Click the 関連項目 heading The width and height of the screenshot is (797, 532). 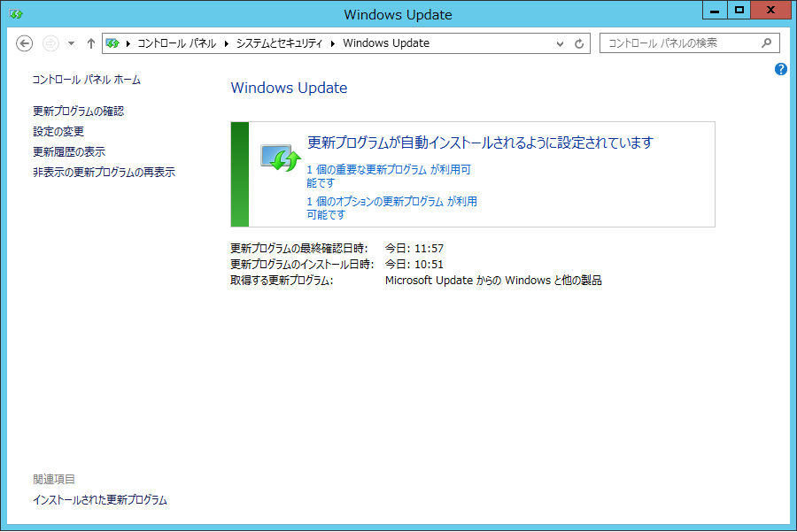tap(54, 479)
